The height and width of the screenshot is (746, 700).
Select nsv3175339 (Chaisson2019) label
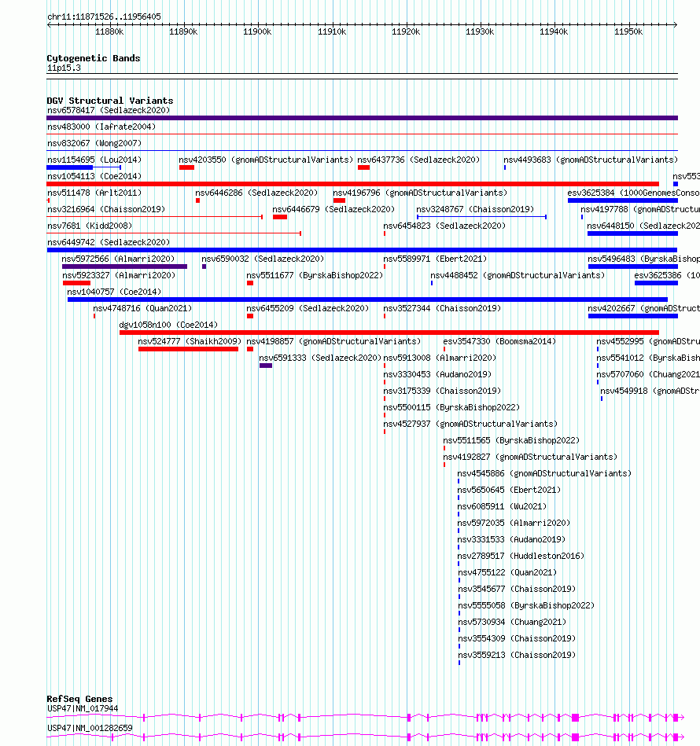point(442,391)
